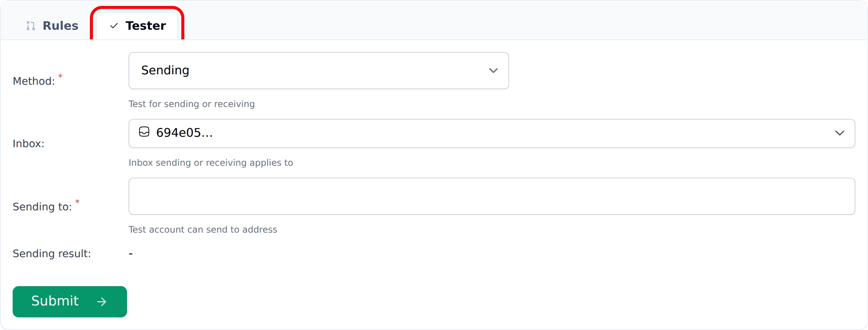Click 'Test account can send to address' hint
The width and height of the screenshot is (868, 330).
point(203,229)
